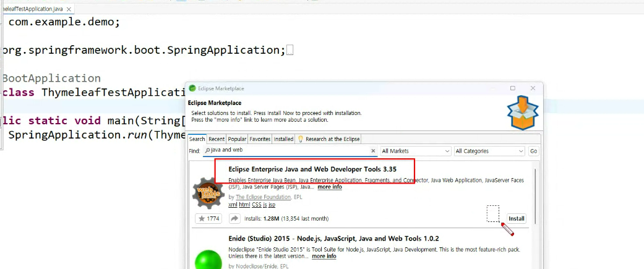Open Eclipse Enterprise Java and Web Developer Tools title
This screenshot has height=269, width=644.
point(312,169)
